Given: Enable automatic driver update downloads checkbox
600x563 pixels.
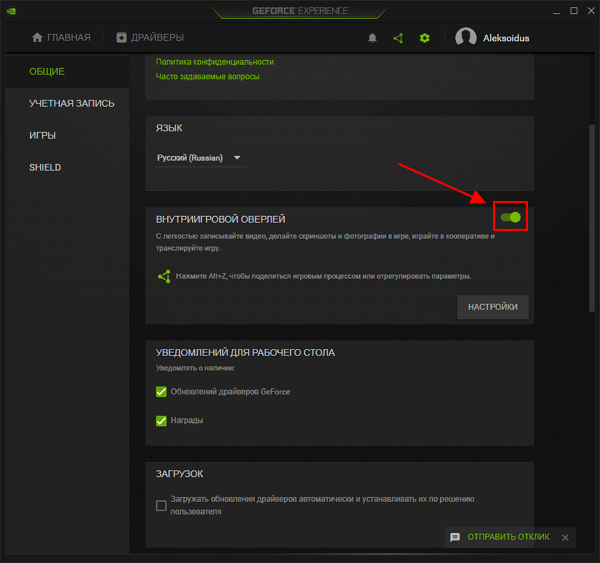Looking at the screenshot, I should (x=161, y=506).
